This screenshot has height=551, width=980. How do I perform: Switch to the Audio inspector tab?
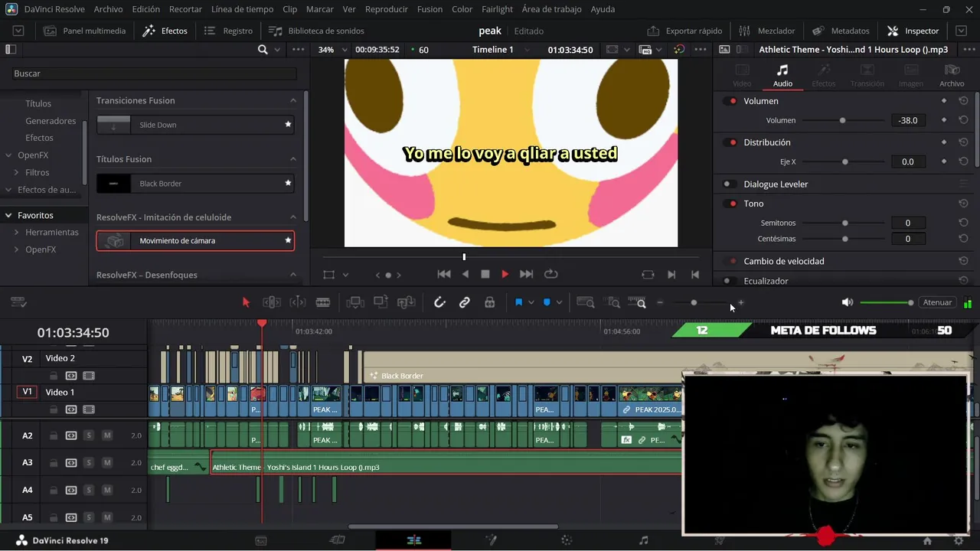782,75
